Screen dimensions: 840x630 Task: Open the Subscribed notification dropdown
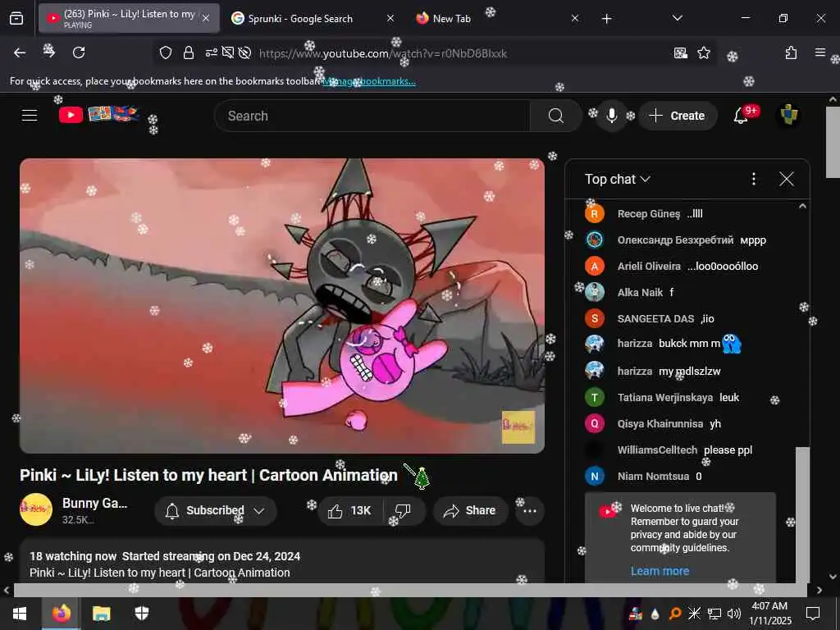(x=216, y=510)
